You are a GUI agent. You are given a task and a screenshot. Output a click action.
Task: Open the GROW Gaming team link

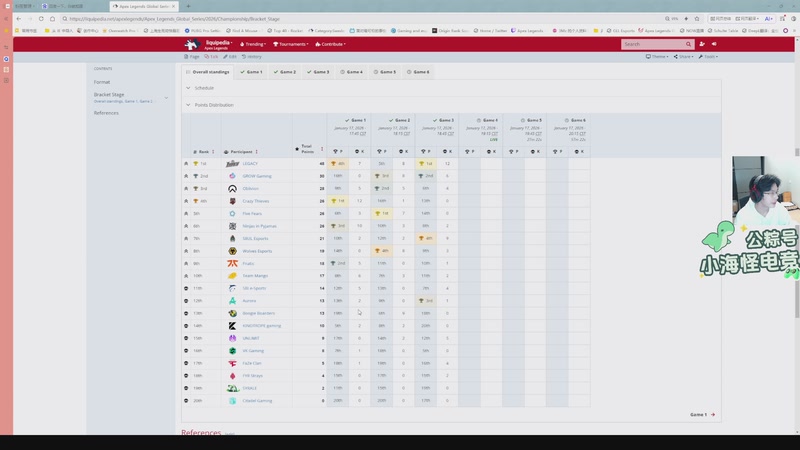pyautogui.click(x=257, y=176)
